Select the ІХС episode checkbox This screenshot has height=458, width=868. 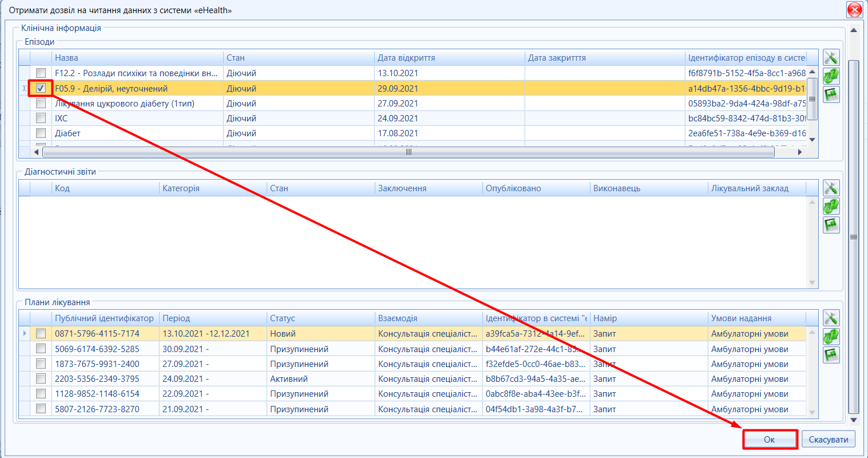[x=41, y=118]
